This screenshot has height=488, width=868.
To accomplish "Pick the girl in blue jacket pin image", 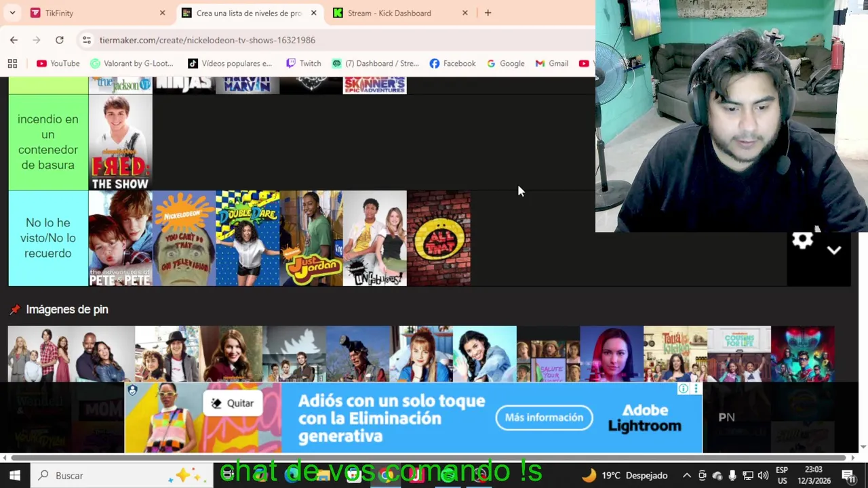I will tap(485, 354).
